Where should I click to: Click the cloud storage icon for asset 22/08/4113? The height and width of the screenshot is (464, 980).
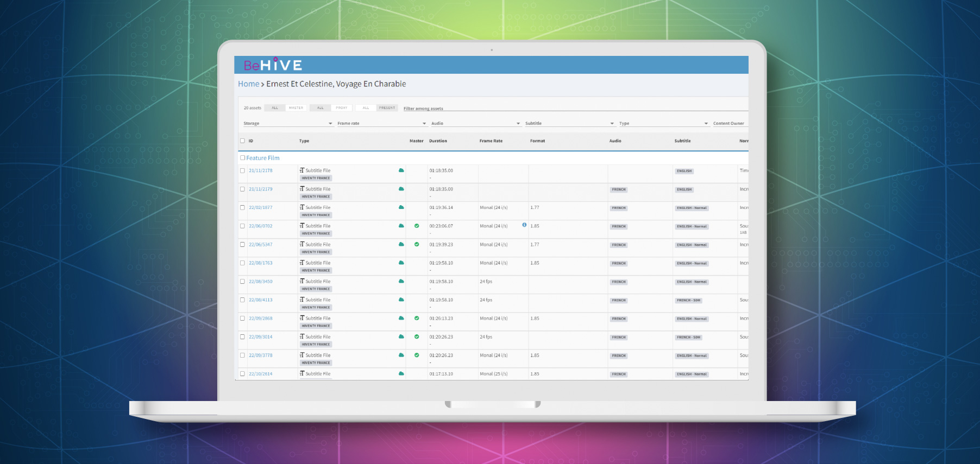pyautogui.click(x=401, y=300)
